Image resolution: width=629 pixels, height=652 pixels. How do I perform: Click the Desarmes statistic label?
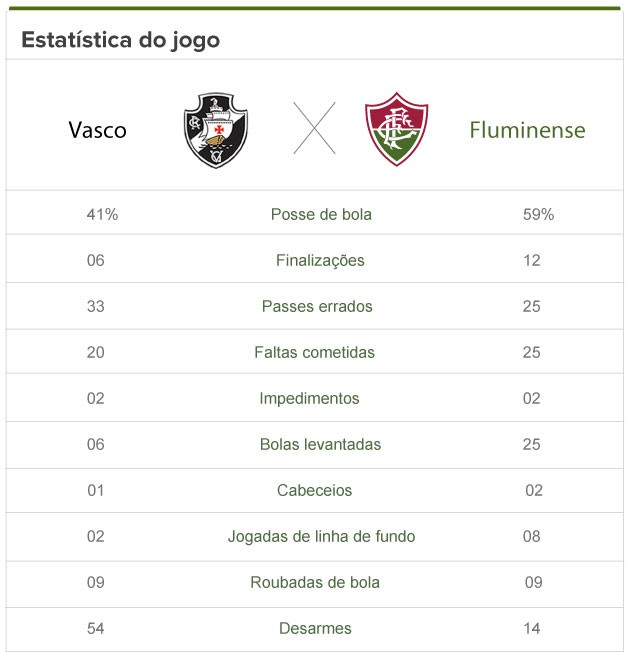click(315, 628)
